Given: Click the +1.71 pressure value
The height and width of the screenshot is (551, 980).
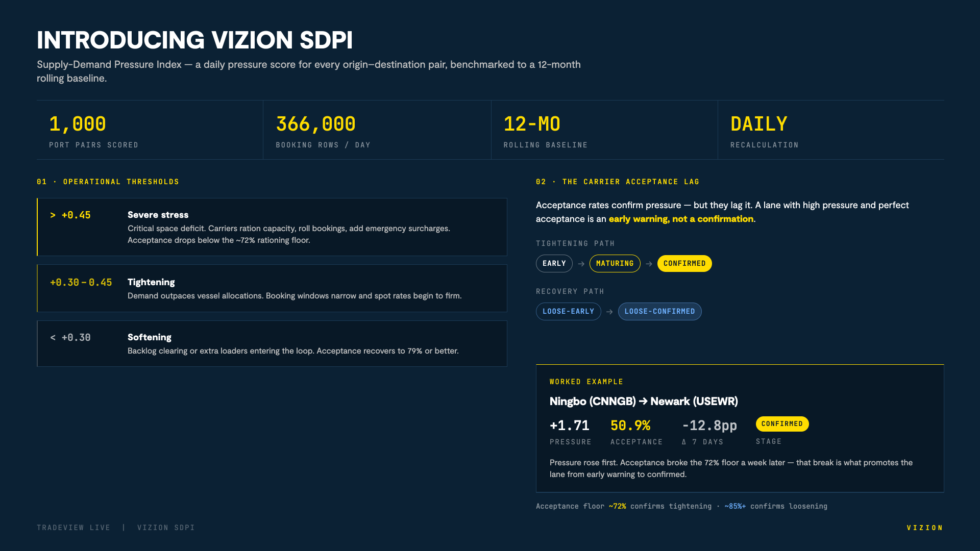Looking at the screenshot, I should click(570, 425).
